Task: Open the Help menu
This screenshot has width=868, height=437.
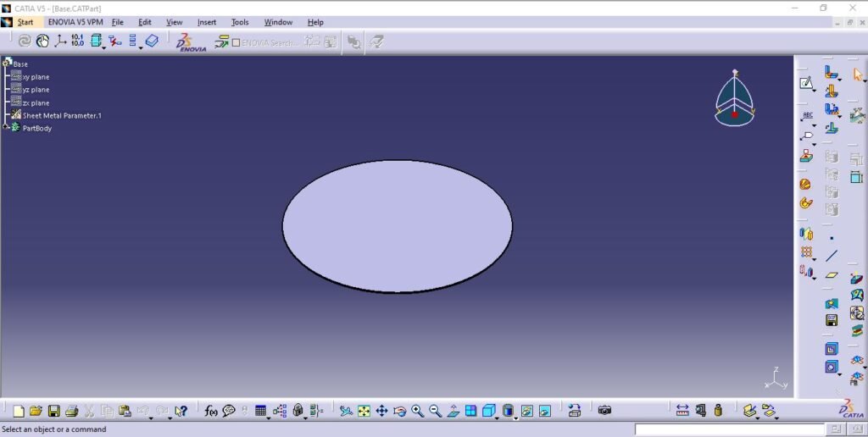Action: pyautogui.click(x=315, y=22)
